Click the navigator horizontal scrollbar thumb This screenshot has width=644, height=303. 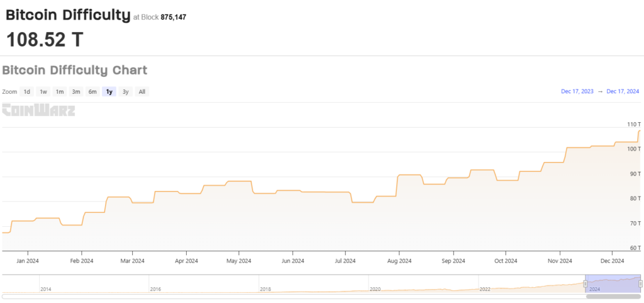point(614,296)
